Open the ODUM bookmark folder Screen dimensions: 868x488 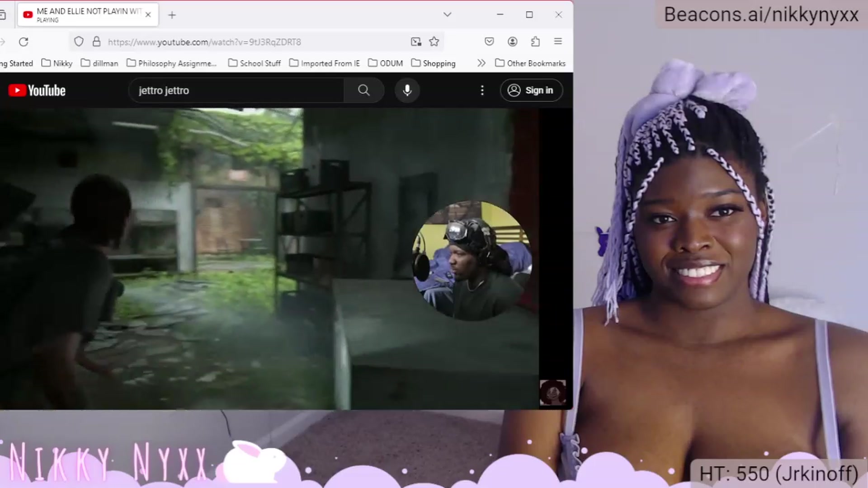click(386, 63)
